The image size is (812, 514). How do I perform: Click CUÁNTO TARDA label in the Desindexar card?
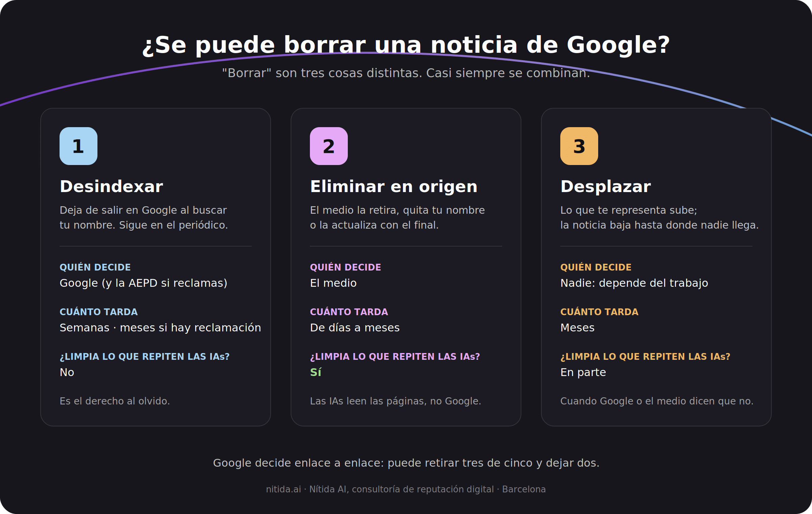(99, 312)
